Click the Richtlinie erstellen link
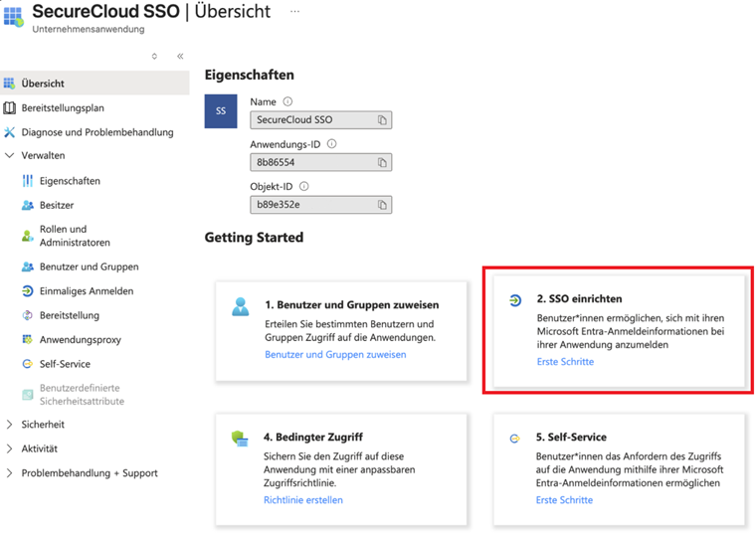Screen dimensions: 756x536 coord(303,500)
